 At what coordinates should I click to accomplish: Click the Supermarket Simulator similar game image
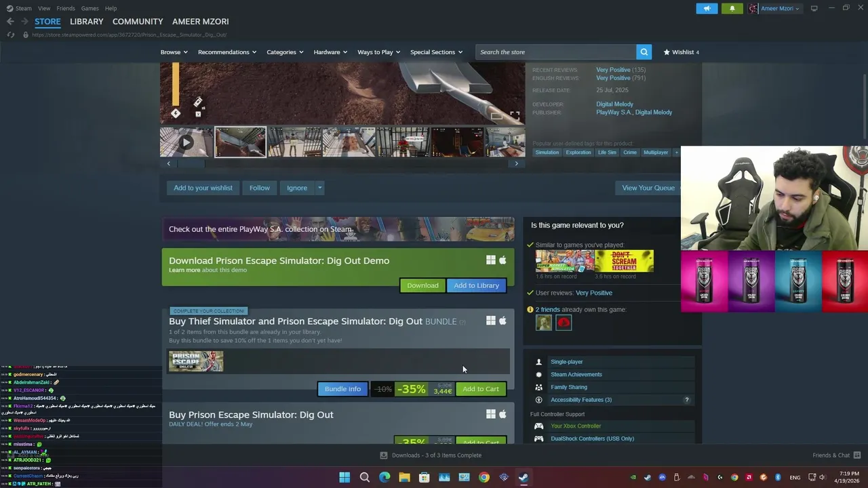(x=565, y=261)
